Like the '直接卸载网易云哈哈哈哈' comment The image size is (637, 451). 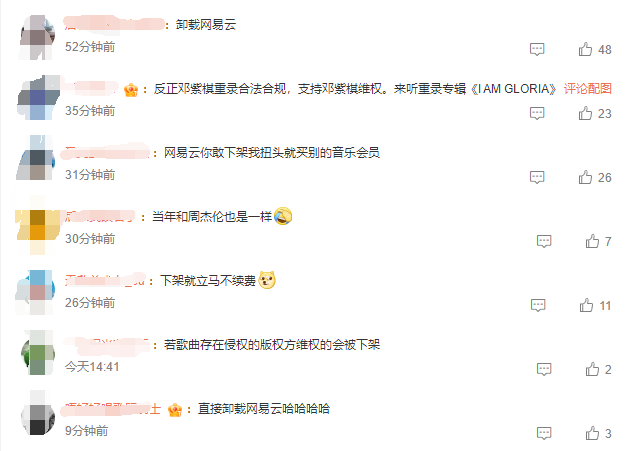[592, 434]
